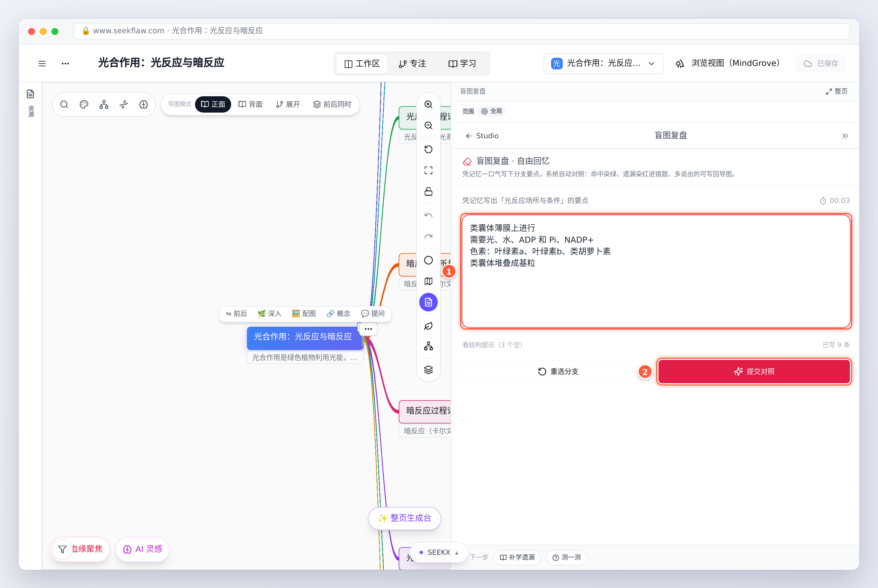Click the brain icon in canvas toolbar
This screenshot has height=588, width=878.
tap(144, 105)
